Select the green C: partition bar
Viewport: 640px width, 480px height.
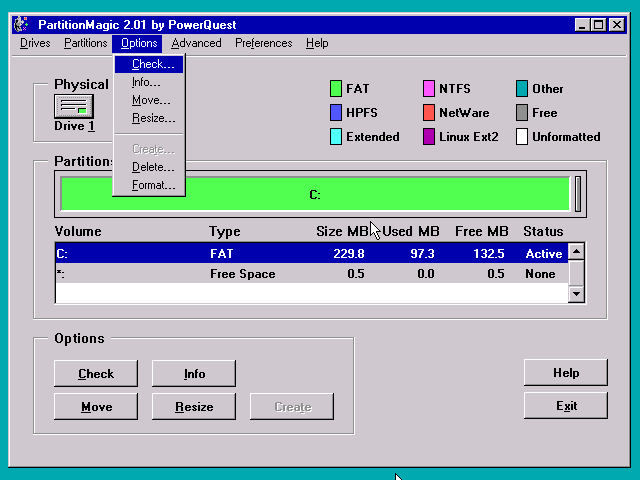tap(315, 194)
